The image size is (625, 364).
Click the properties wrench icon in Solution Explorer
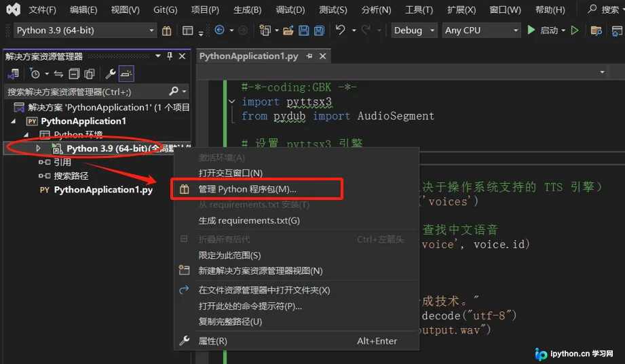(111, 74)
